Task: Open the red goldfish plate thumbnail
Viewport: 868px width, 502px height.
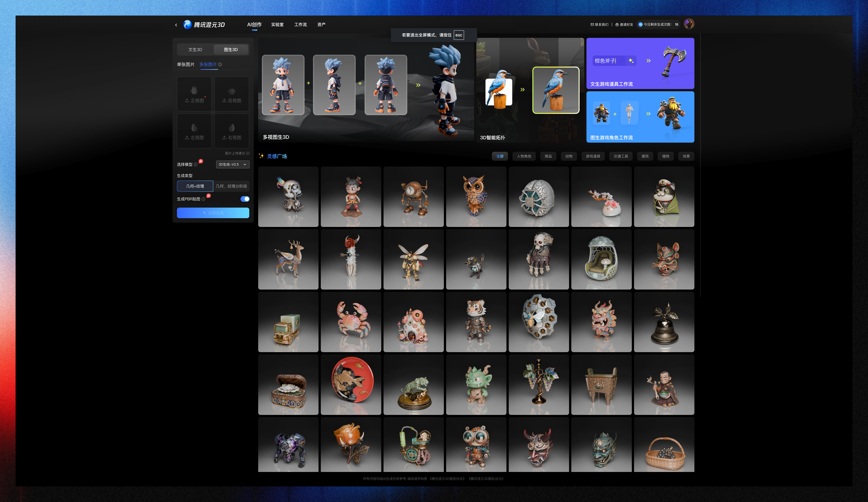Action: [x=351, y=385]
